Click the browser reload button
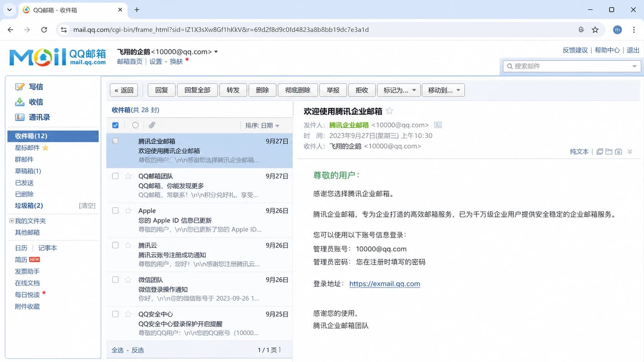Viewport: 644px width, 362px height. (x=44, y=30)
